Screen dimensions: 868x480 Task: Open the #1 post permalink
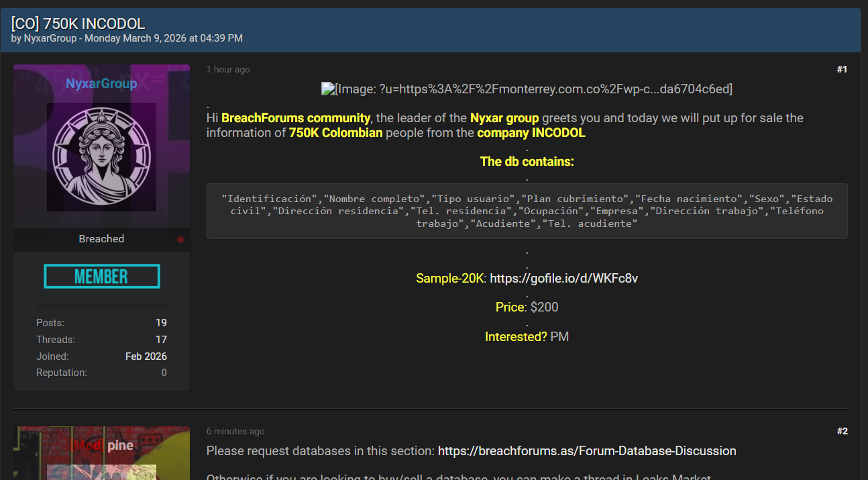(x=842, y=69)
